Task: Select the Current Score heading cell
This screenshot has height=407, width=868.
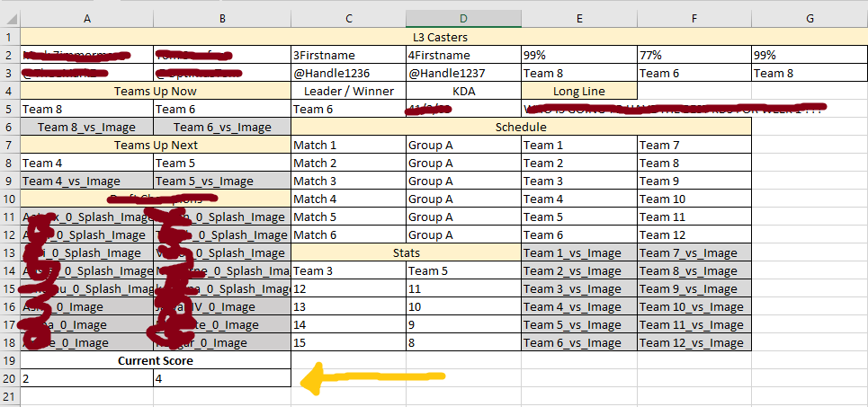Action: [x=156, y=360]
